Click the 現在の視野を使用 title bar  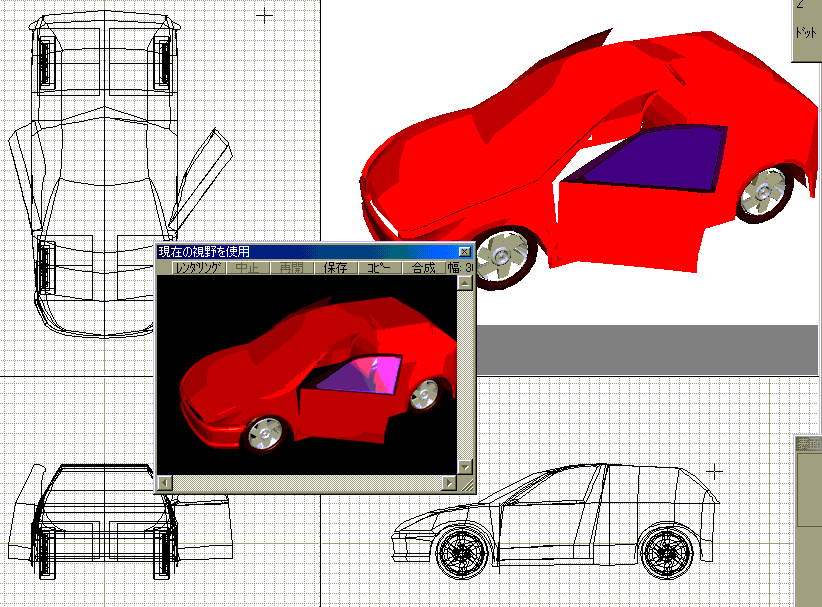(300, 252)
